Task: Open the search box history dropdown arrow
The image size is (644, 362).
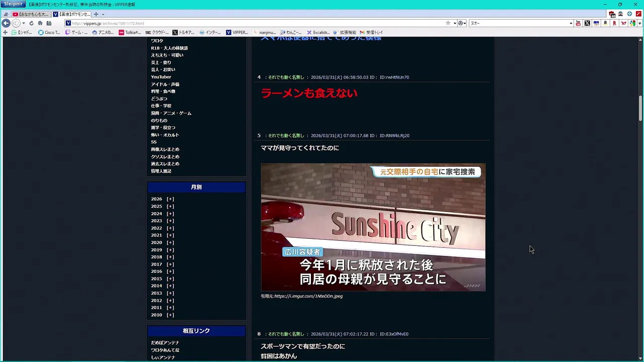Action: [x=571, y=23]
